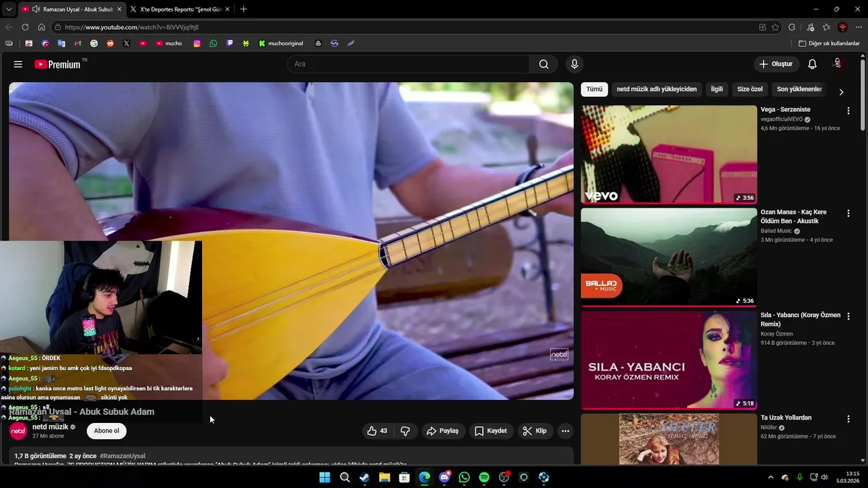Select the Size özel filter chip
The height and width of the screenshot is (488, 868).
(750, 89)
